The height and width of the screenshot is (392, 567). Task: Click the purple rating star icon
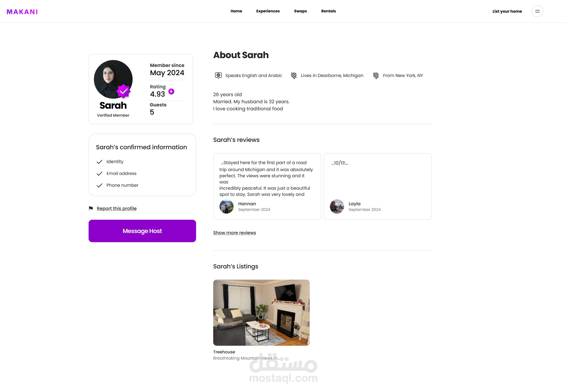pos(171,91)
